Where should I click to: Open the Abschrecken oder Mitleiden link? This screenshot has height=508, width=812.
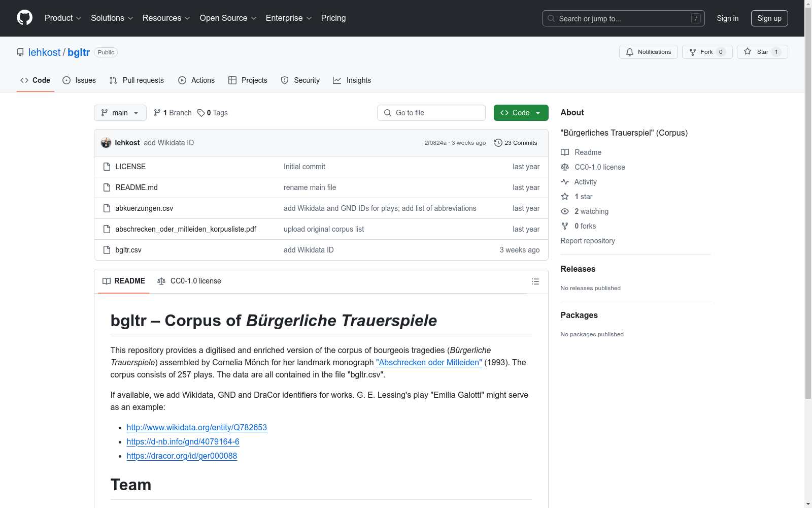point(429,362)
